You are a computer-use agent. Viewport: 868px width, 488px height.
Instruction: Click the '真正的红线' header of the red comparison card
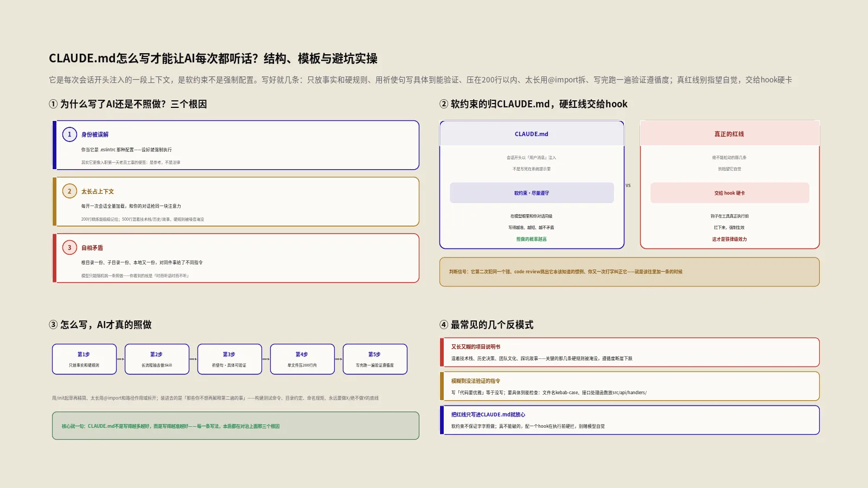730,134
